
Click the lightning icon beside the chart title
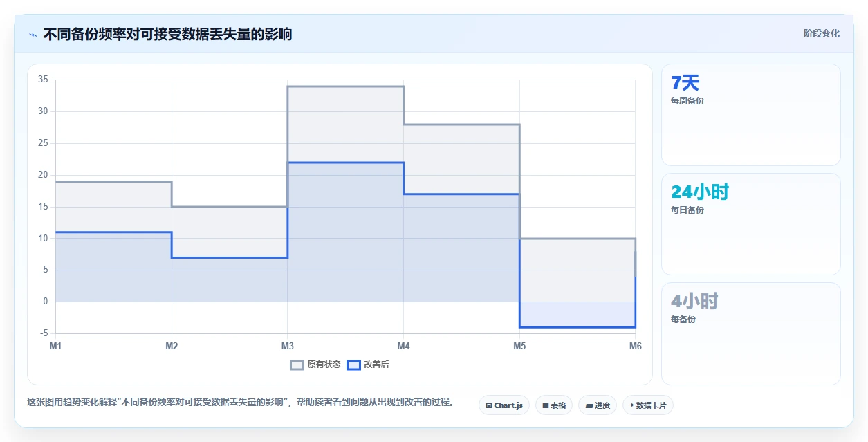[33, 34]
